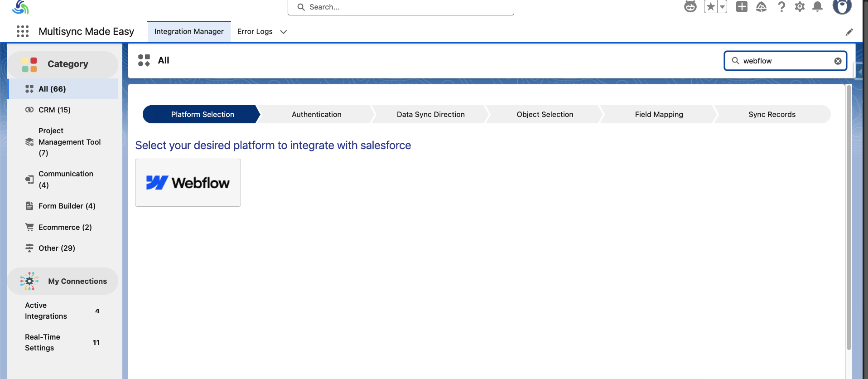Go to the Authentication step

pyautogui.click(x=317, y=114)
